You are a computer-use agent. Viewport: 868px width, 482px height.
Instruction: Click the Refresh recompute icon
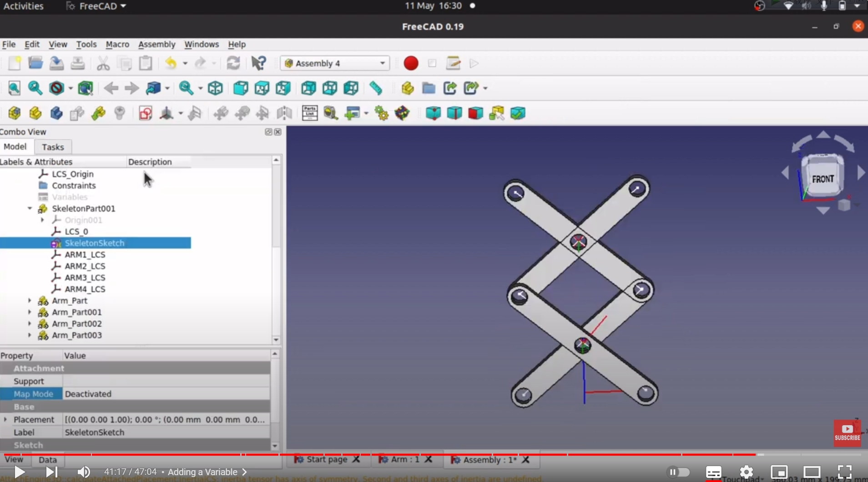[233, 63]
